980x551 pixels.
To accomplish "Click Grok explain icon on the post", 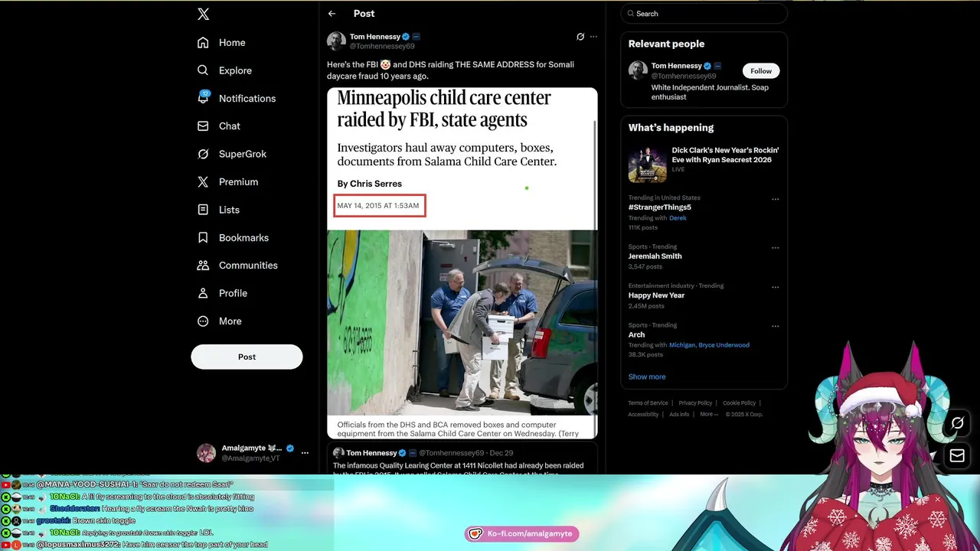I will [580, 37].
